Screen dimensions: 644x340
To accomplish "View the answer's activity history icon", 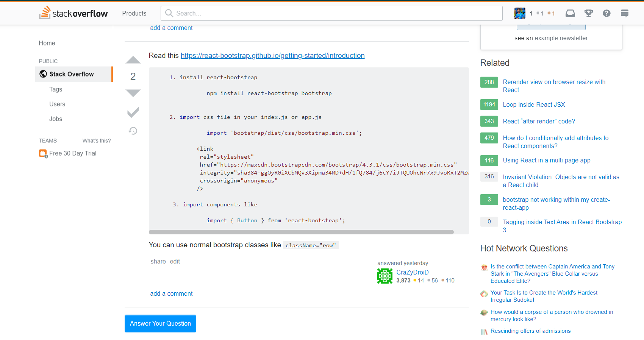I will click(x=133, y=131).
